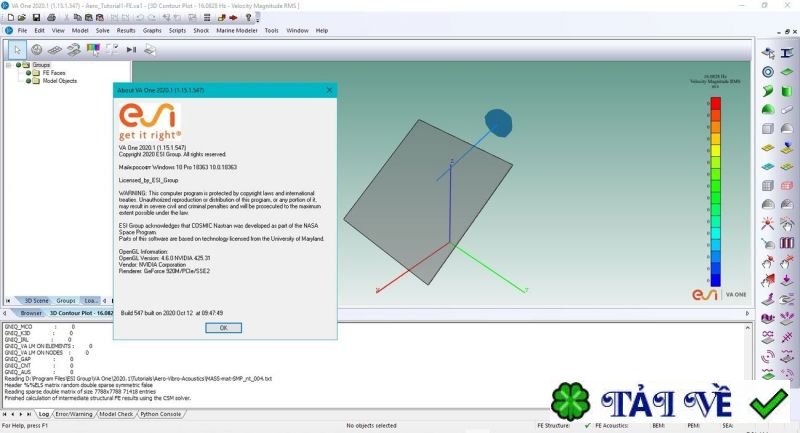The width and height of the screenshot is (800, 433).
Task: Click the red arrow icon in the top toolbar
Action: coord(233,17)
